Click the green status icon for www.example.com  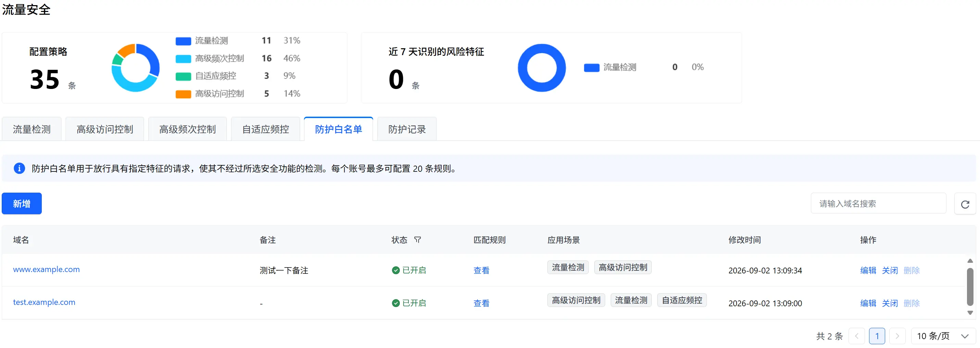pyautogui.click(x=396, y=270)
